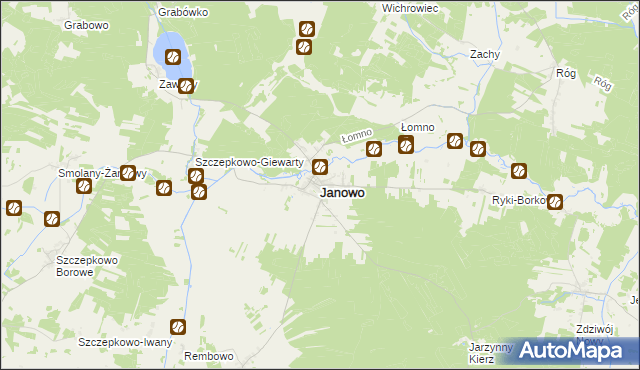Viewport: 640px width, 370px height.
Task: Select the Grabówko village label
Action: (x=183, y=12)
